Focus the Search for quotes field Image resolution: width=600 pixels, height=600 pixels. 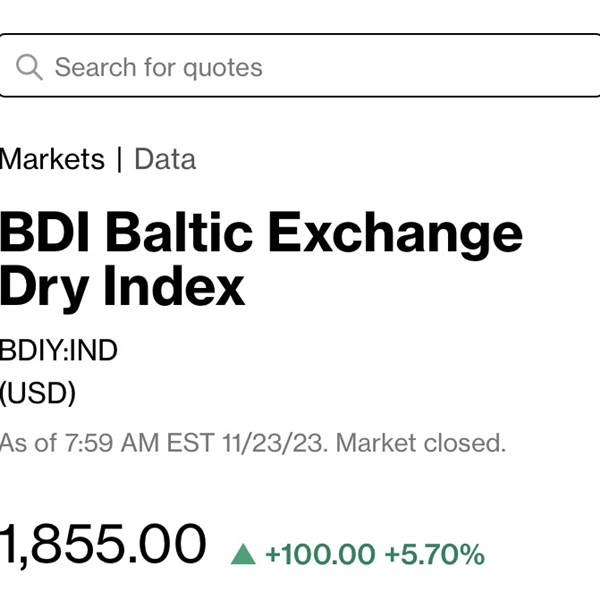click(x=300, y=65)
